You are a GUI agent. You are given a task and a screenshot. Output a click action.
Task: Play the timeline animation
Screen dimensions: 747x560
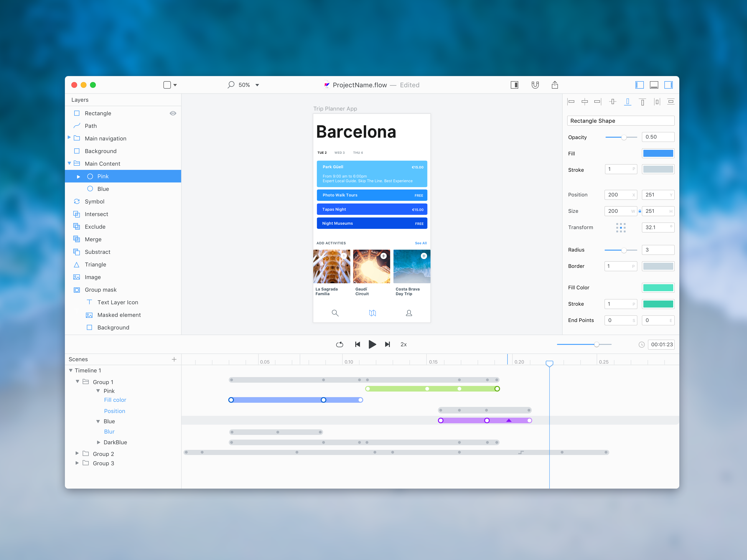(x=372, y=344)
